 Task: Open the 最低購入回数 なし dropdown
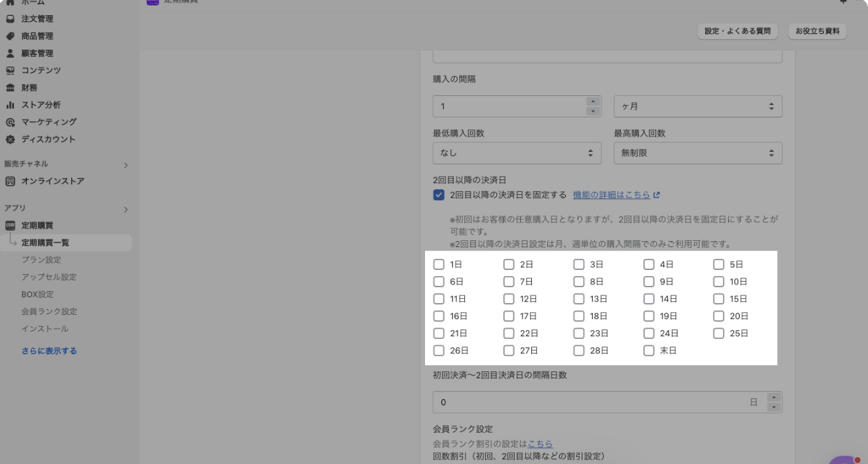tap(517, 153)
